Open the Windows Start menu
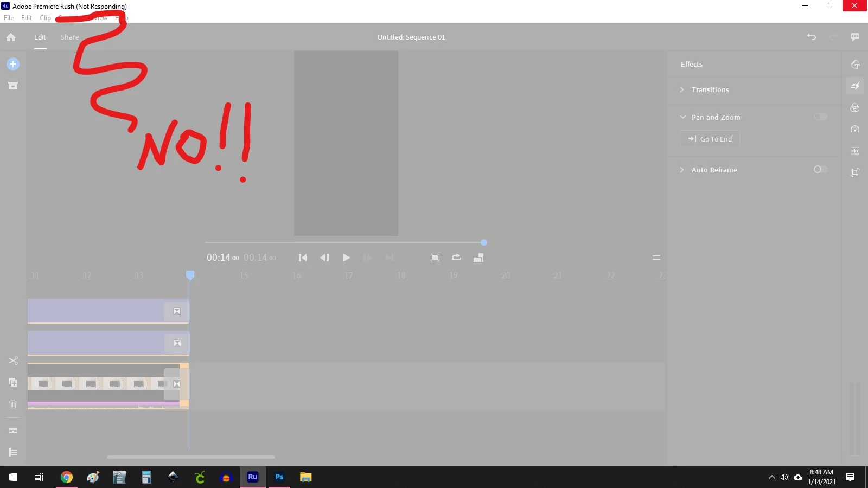The width and height of the screenshot is (868, 488). [x=13, y=477]
